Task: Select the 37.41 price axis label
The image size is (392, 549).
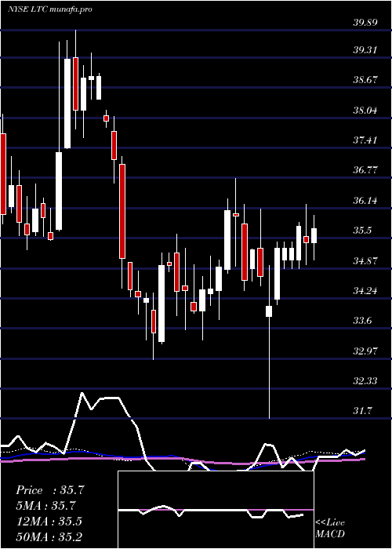Action: click(365, 140)
